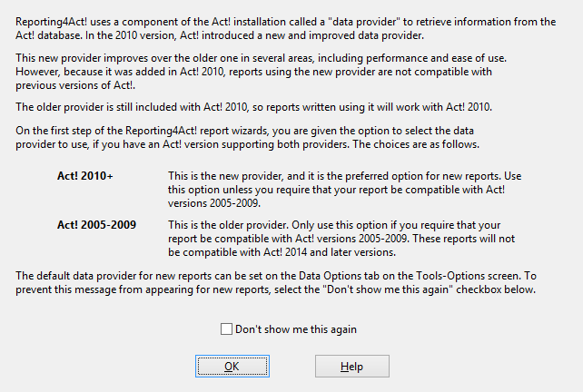Click the bold "Act! 2005-2009" heading
The height and width of the screenshot is (392, 583).
(x=96, y=225)
